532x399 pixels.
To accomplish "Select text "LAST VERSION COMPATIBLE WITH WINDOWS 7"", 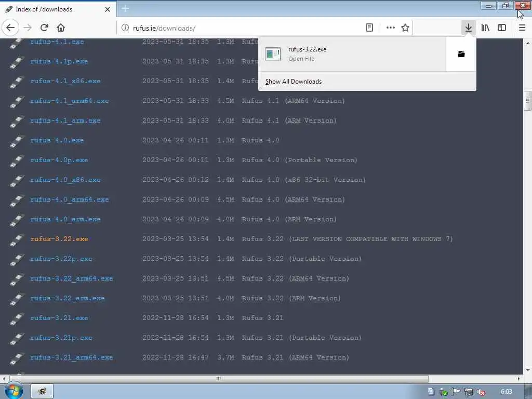I will click(x=370, y=239).
